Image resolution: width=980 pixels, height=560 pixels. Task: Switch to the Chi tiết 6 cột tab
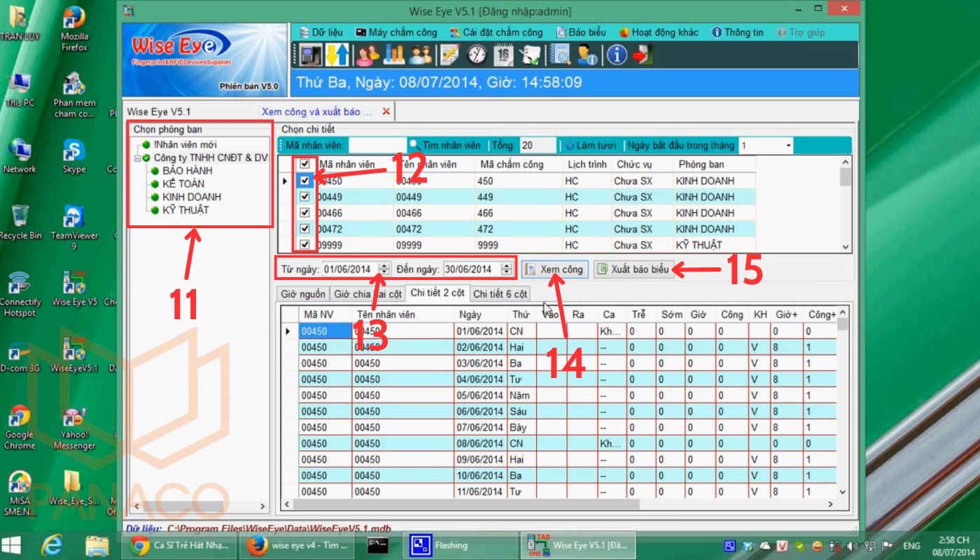coord(500,294)
